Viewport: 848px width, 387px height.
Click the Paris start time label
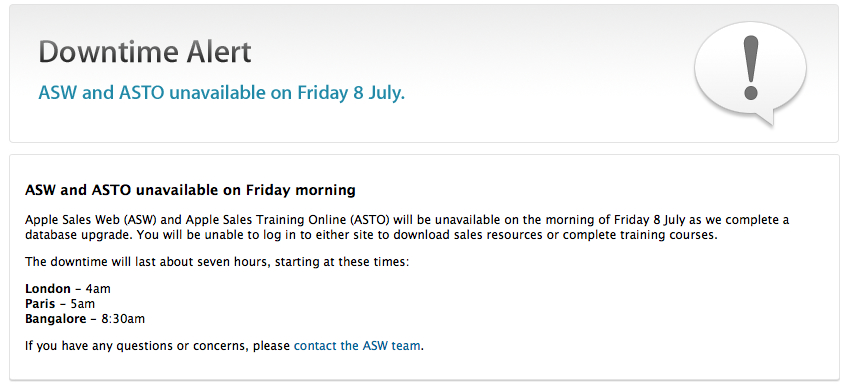click(x=40, y=304)
